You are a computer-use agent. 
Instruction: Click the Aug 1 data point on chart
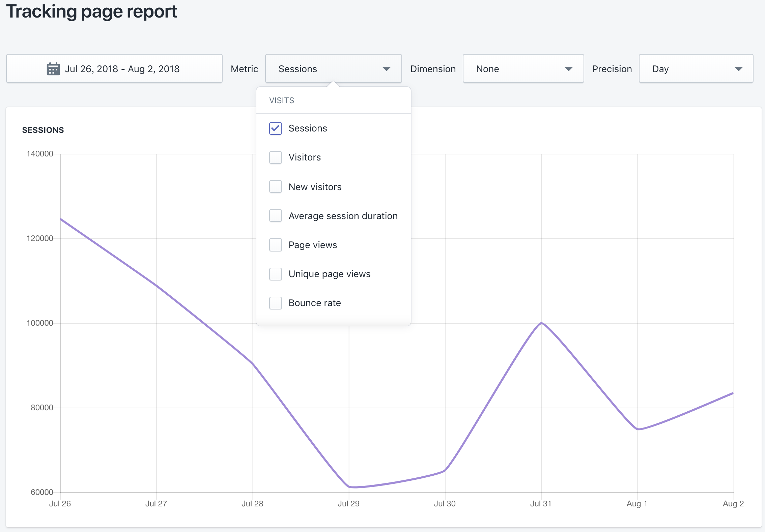pos(637,429)
